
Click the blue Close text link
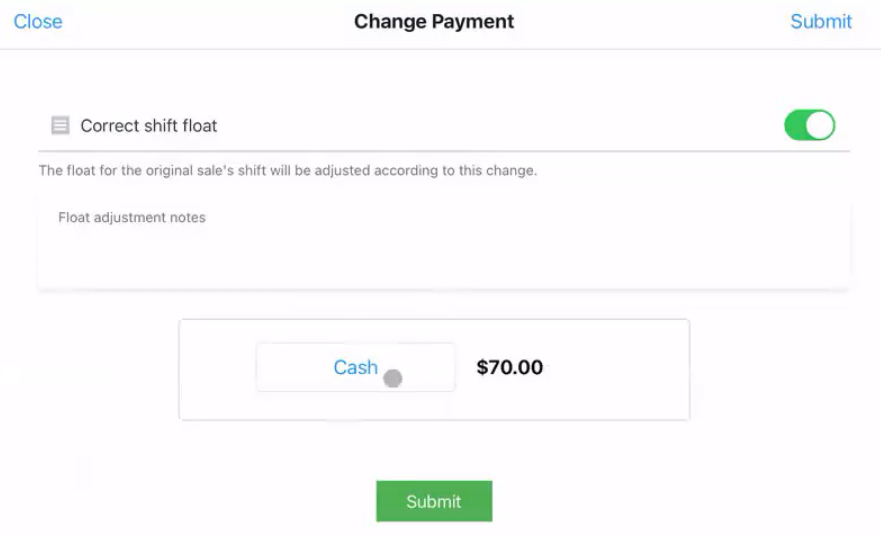(38, 22)
